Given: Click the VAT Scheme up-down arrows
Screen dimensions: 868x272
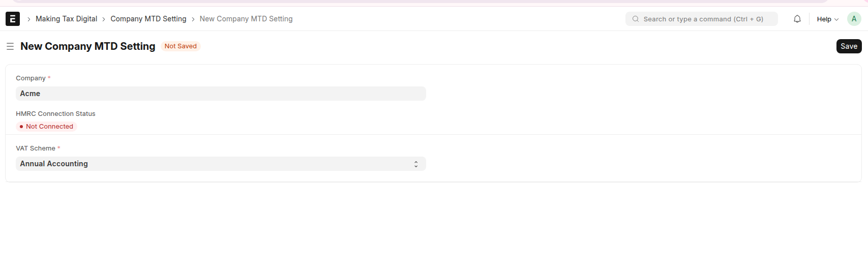Looking at the screenshot, I should point(416,164).
